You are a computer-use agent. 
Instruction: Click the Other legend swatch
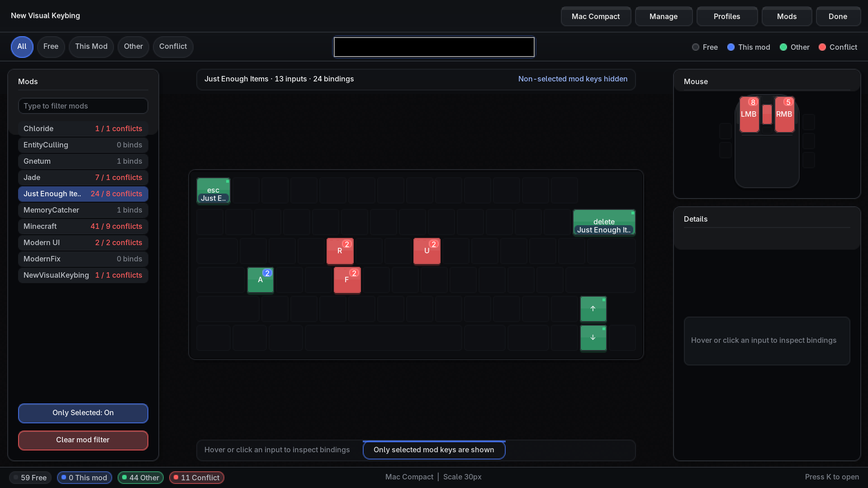pos(783,47)
